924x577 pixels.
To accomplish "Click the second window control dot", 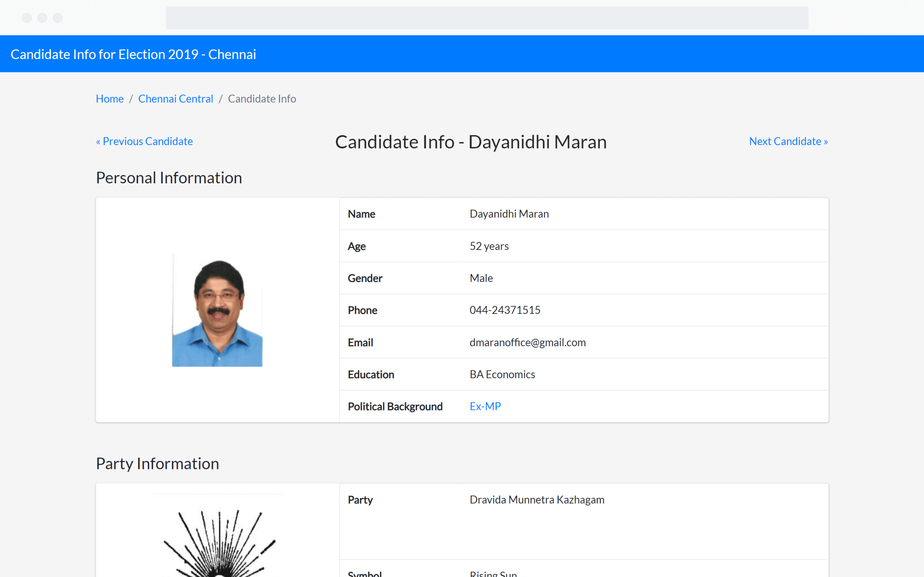I will click(42, 18).
